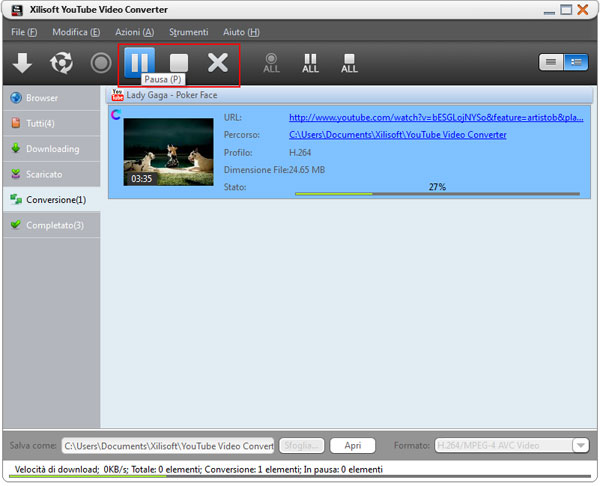Delete selected task with X icon
Image resolution: width=600 pixels, height=486 pixels.
(x=218, y=63)
